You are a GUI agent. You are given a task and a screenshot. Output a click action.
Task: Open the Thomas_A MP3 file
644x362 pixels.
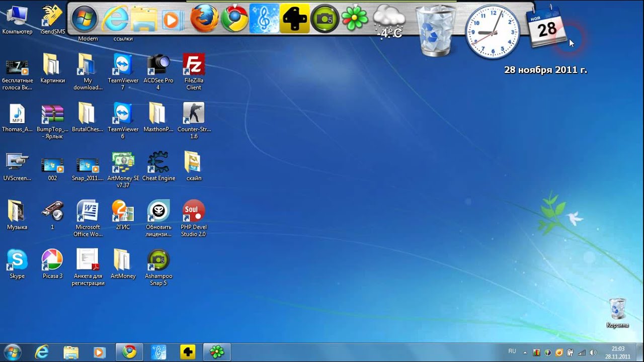(17, 118)
